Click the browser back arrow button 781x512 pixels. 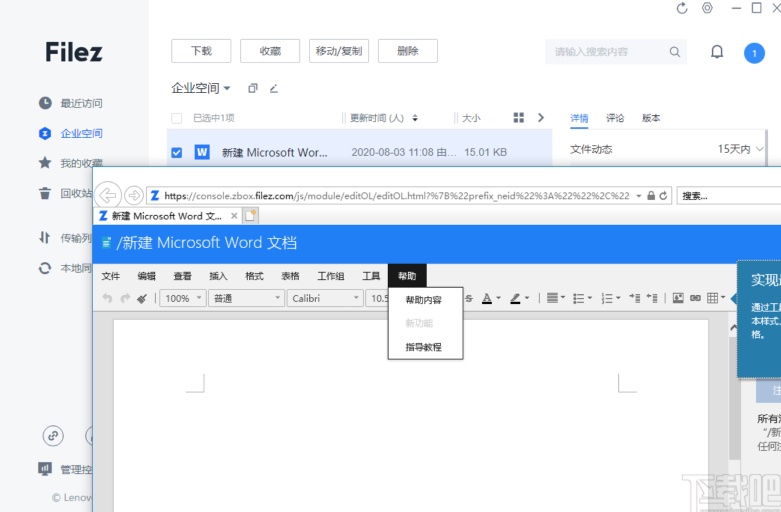tap(108, 195)
